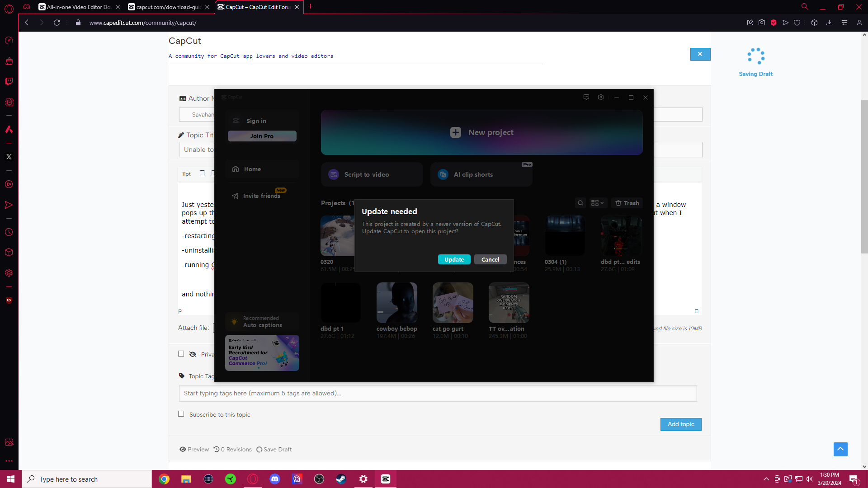The width and height of the screenshot is (868, 488).
Task: Open the CapCut feedback icon
Action: [x=586, y=97]
